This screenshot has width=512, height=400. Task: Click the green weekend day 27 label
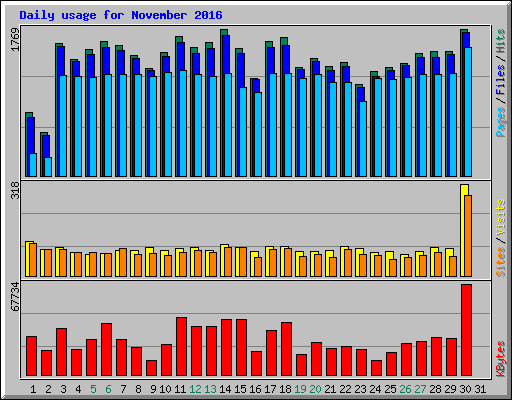[420, 389]
